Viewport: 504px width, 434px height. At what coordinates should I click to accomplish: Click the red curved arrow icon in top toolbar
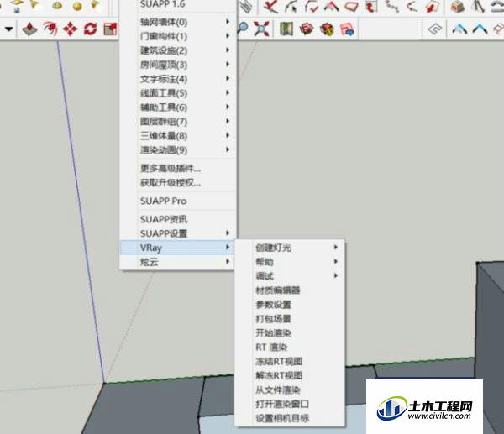[371, 7]
